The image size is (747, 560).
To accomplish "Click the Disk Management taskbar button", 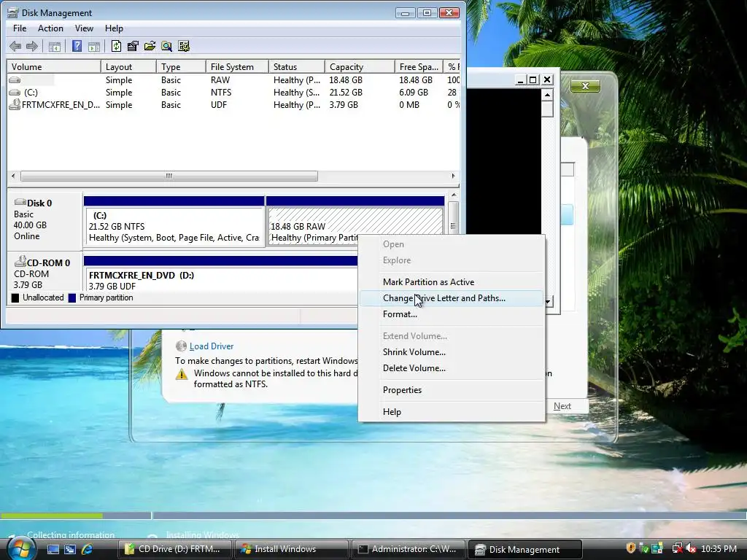I will (525, 549).
